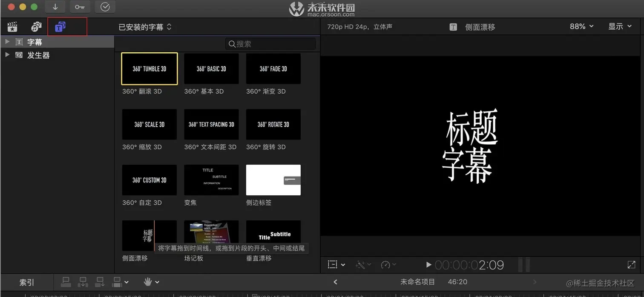Click the append clip button
644x297 pixels.
click(x=100, y=282)
